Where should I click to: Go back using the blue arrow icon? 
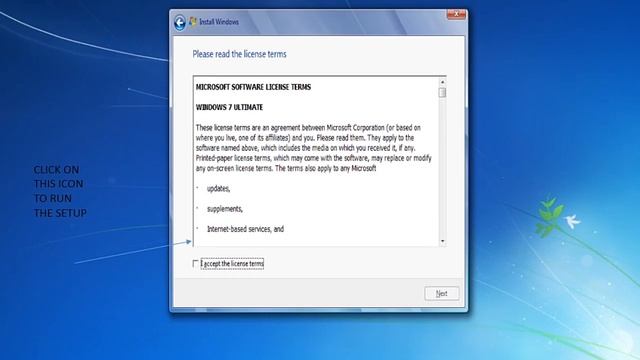[180, 23]
